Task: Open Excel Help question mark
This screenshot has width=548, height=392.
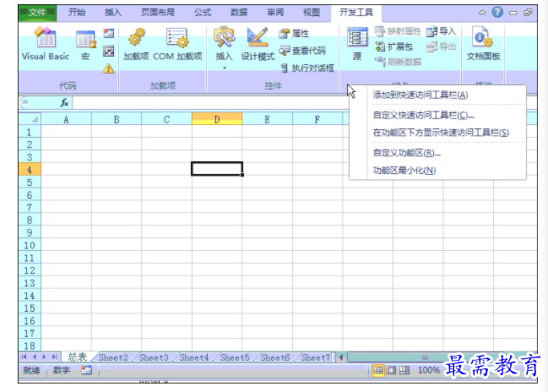Action: click(x=497, y=12)
